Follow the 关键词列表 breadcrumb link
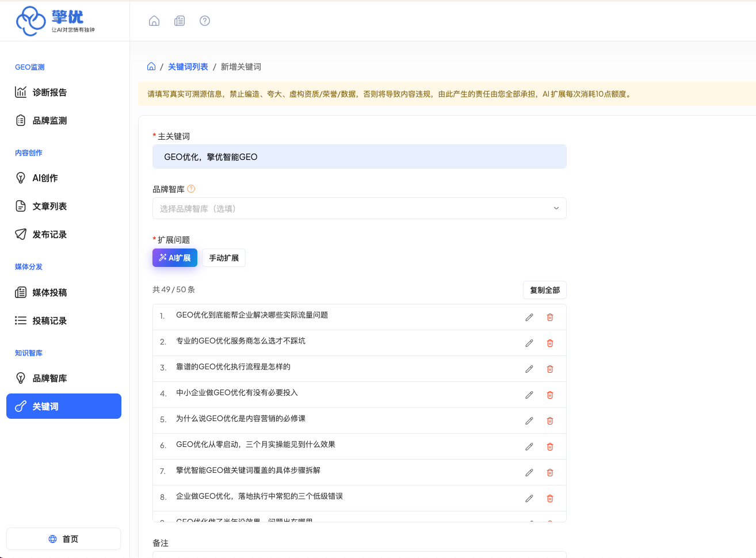This screenshot has width=756, height=558. coord(188,67)
